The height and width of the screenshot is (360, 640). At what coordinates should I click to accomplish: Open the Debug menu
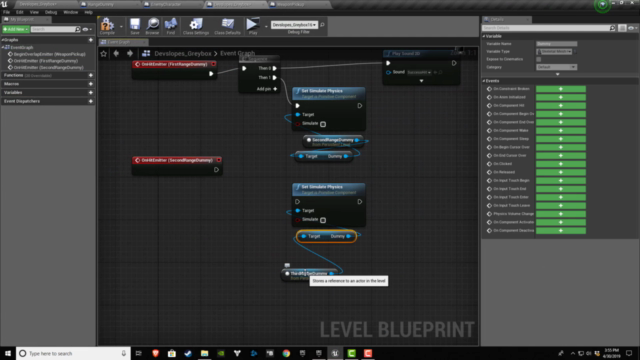tap(51, 12)
